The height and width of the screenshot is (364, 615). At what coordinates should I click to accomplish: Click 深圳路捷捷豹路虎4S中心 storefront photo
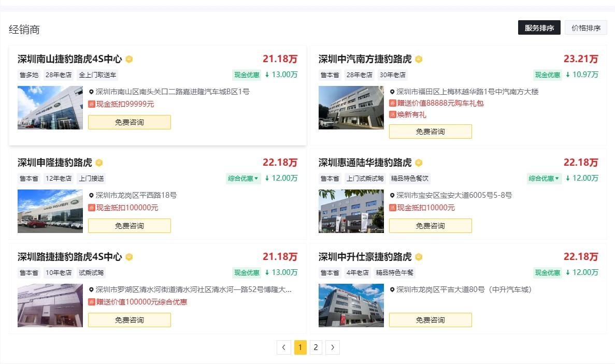pos(50,305)
